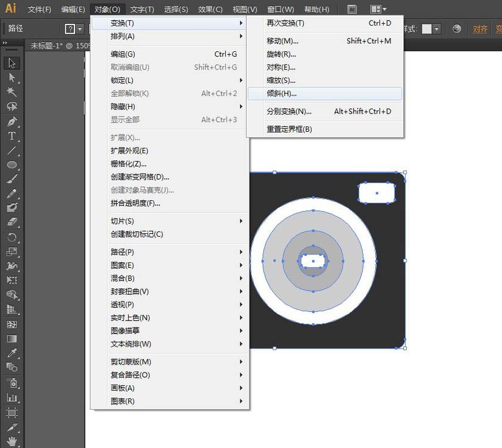502x448 pixels.
Task: Select the Gradient tool
Action: [x=12, y=338]
